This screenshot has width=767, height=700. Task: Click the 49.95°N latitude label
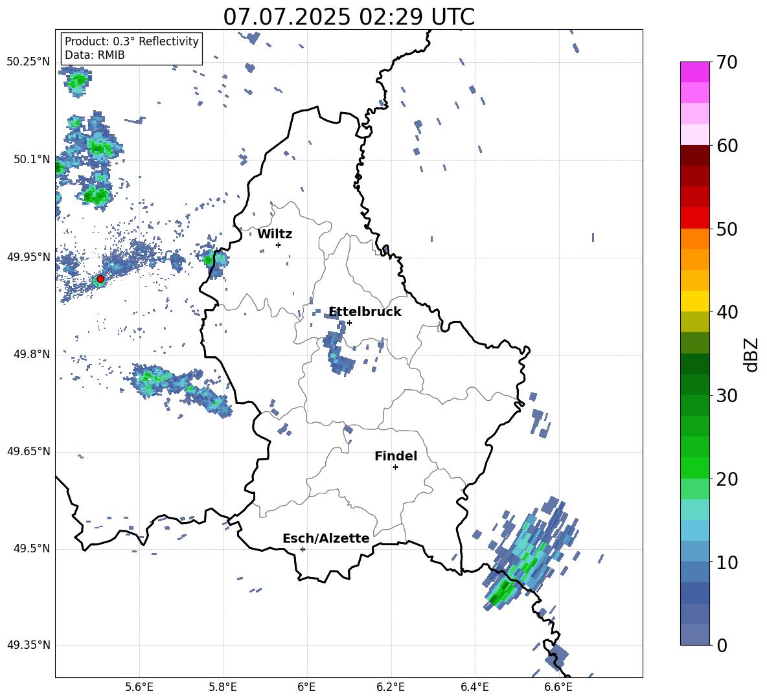pyautogui.click(x=29, y=256)
